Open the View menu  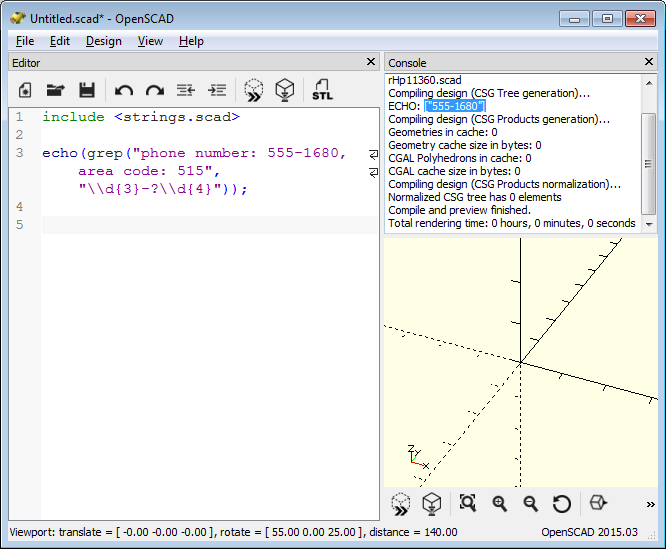click(x=150, y=41)
